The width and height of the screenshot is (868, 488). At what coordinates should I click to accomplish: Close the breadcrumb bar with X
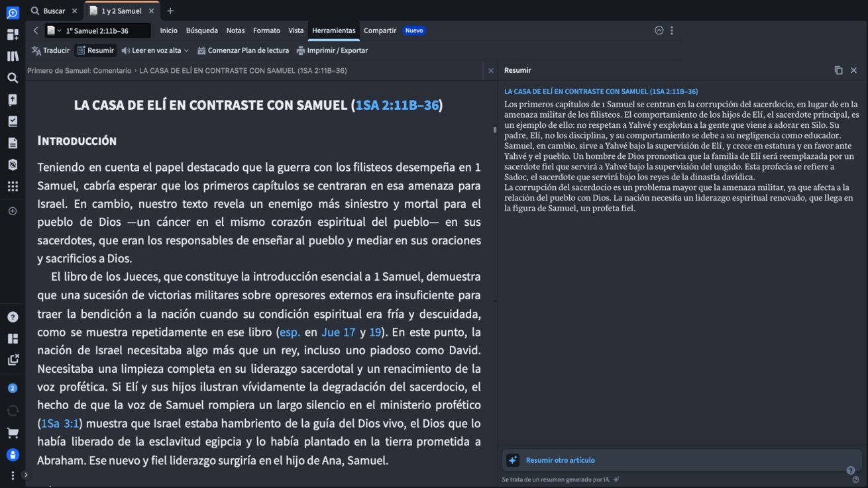[x=491, y=70]
